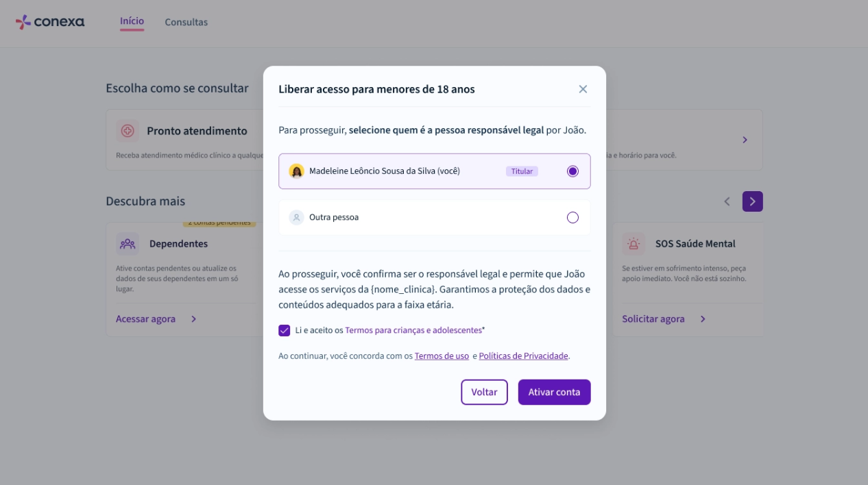Select the Outra pessoa radio button

click(x=572, y=217)
